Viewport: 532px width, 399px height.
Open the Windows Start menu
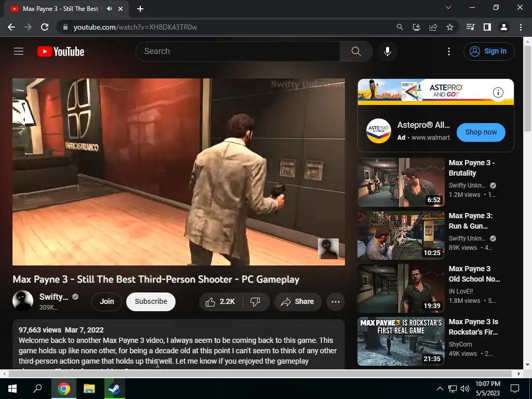12,389
